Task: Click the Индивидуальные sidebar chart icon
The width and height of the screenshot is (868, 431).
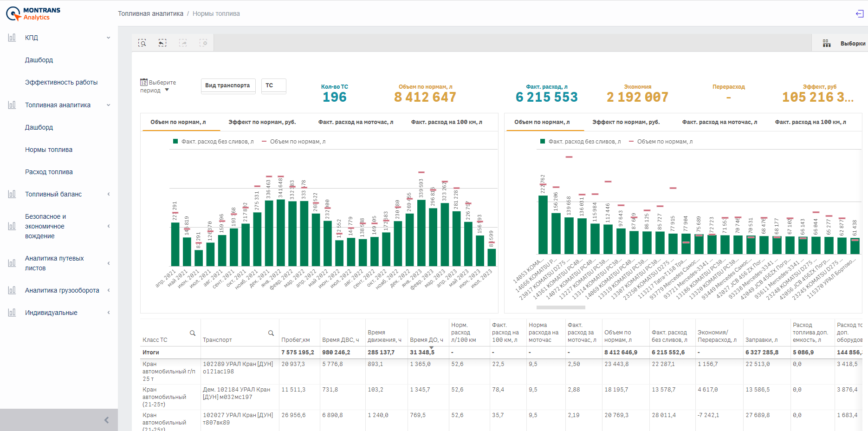Action: click(12, 313)
